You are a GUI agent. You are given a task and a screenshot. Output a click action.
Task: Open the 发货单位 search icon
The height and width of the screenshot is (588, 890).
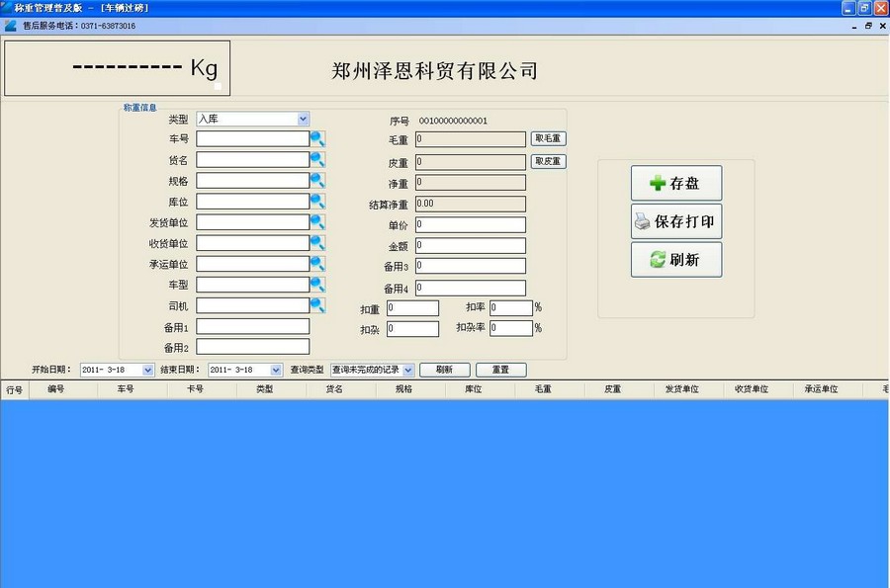pos(318,222)
